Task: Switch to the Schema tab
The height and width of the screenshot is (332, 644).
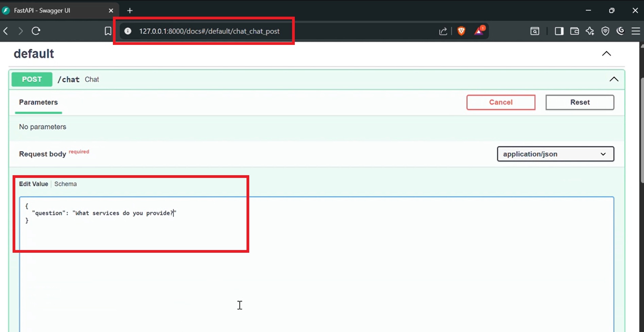Action: tap(65, 184)
